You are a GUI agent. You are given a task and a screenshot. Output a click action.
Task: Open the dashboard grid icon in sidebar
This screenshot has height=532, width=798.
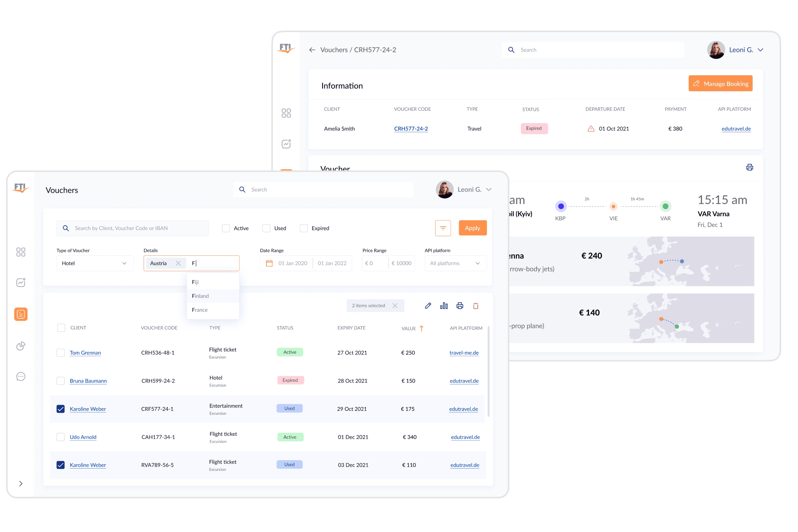coord(21,252)
